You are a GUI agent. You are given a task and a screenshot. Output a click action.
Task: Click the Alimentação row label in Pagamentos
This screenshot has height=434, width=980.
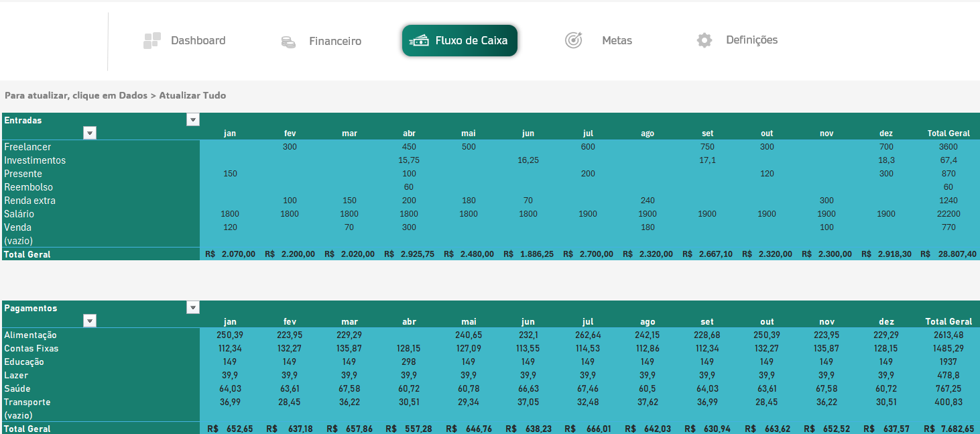(x=30, y=335)
